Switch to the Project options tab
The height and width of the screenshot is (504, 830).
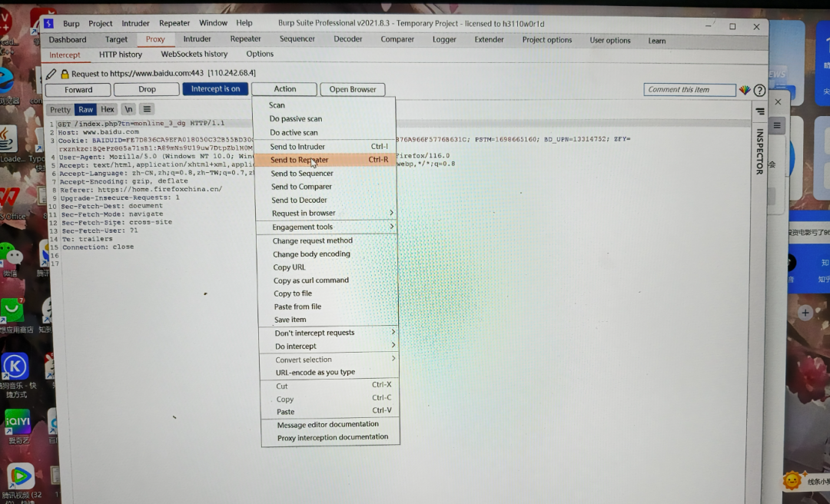[547, 40]
